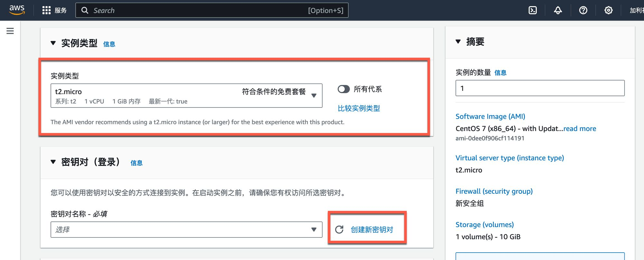Click the 实例的数量 number field
The width and height of the screenshot is (644, 260).
[x=540, y=88]
